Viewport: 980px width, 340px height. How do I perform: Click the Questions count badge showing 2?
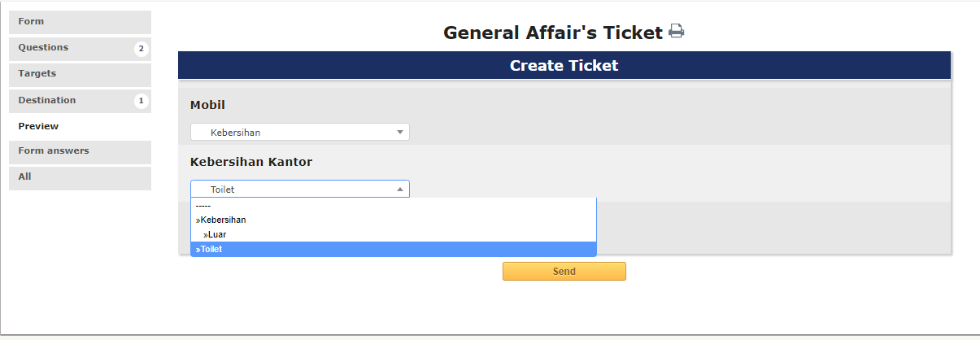pos(141,49)
